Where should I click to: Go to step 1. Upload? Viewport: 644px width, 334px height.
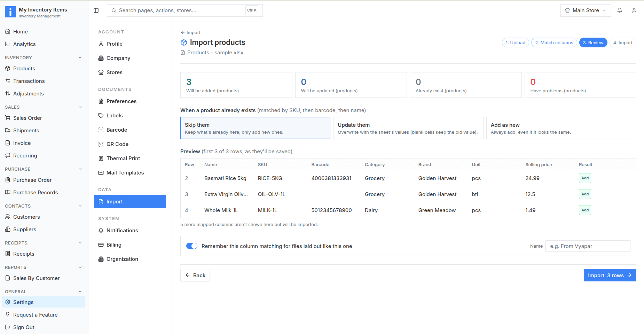516,42
